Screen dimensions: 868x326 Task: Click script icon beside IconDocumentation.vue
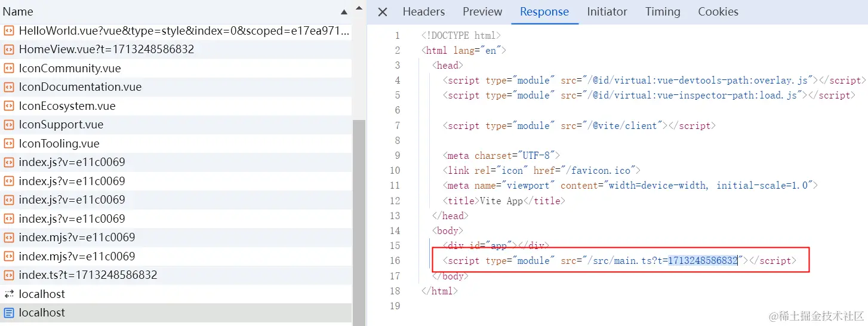coord(9,87)
